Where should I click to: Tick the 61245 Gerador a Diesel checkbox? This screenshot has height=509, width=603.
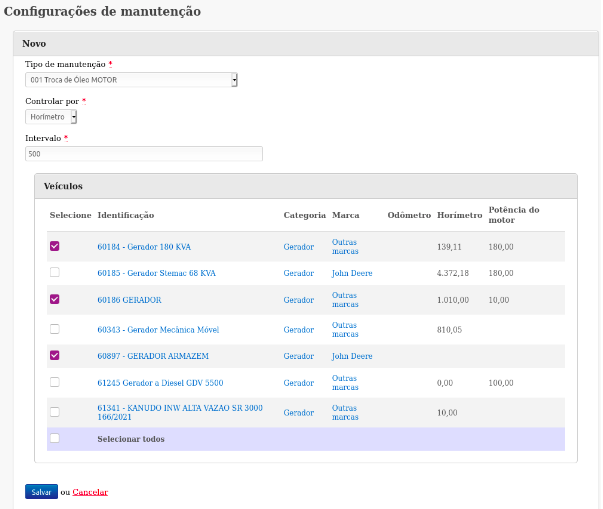(55, 382)
